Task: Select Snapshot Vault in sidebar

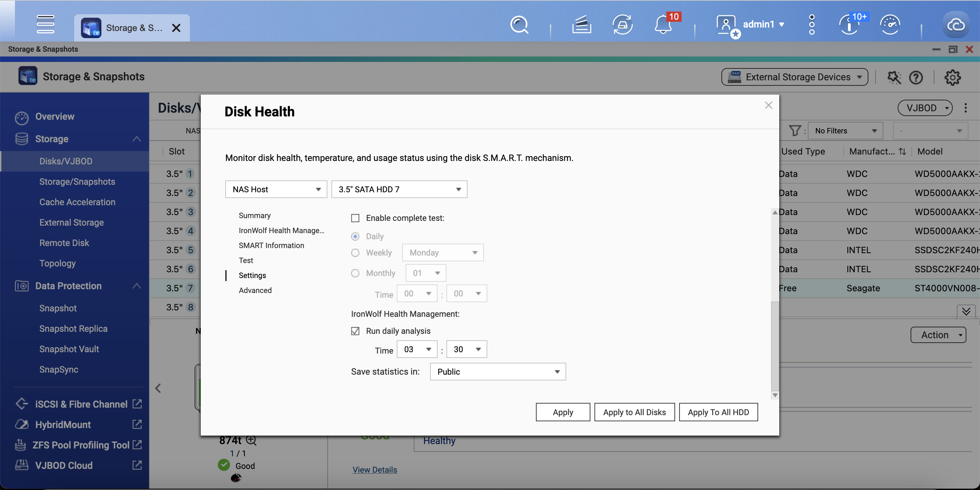Action: tap(69, 349)
